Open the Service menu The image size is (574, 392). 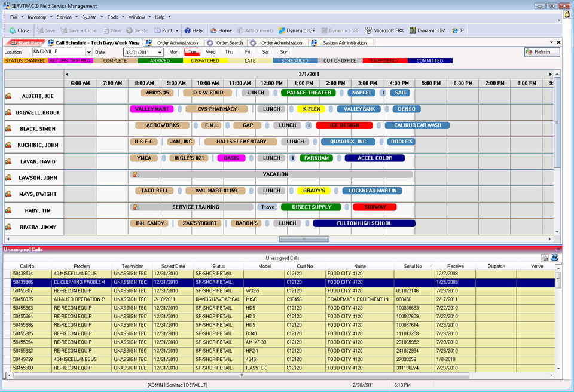(x=64, y=17)
